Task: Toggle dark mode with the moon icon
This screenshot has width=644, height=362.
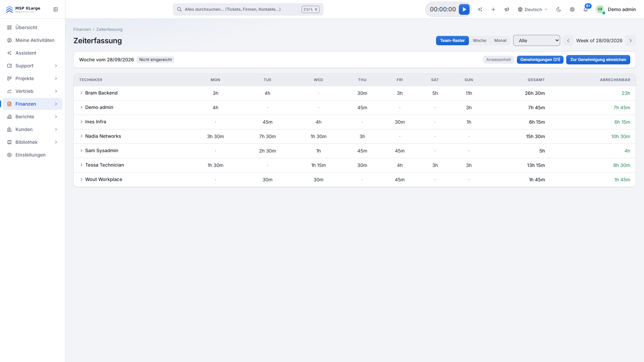Action: [x=559, y=9]
